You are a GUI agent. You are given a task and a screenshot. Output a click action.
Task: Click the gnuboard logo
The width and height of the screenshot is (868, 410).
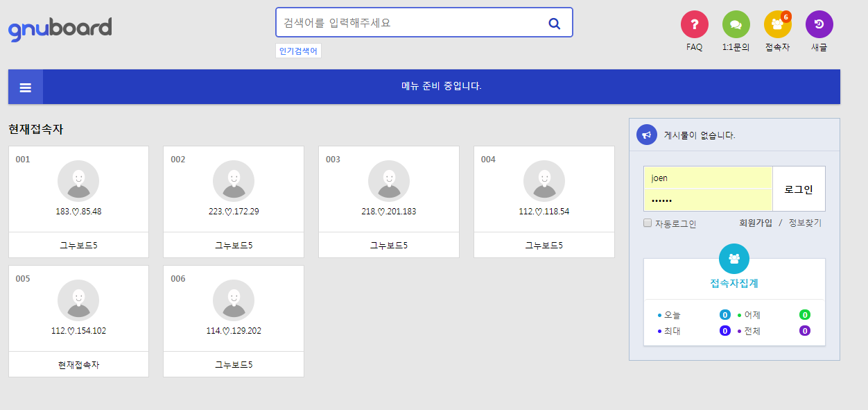tap(60, 28)
